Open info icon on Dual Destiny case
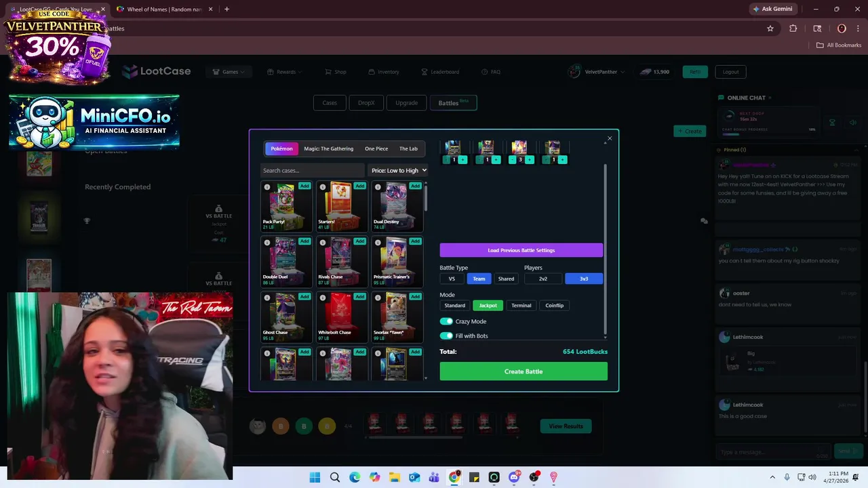Screen dimensions: 868x488 [x=378, y=187]
